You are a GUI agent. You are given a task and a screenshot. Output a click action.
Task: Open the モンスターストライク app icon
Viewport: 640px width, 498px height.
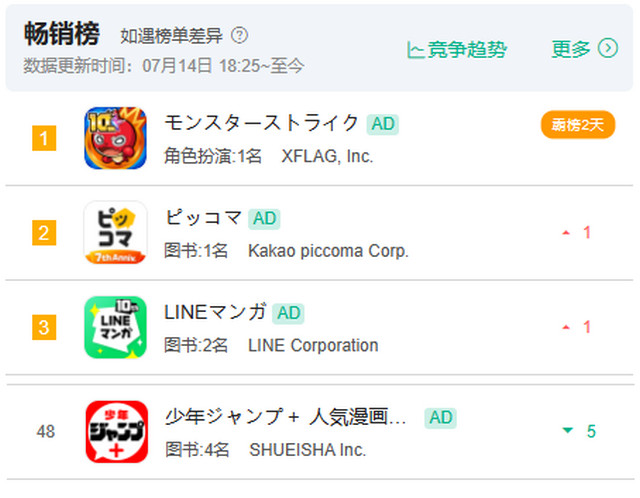point(116,138)
